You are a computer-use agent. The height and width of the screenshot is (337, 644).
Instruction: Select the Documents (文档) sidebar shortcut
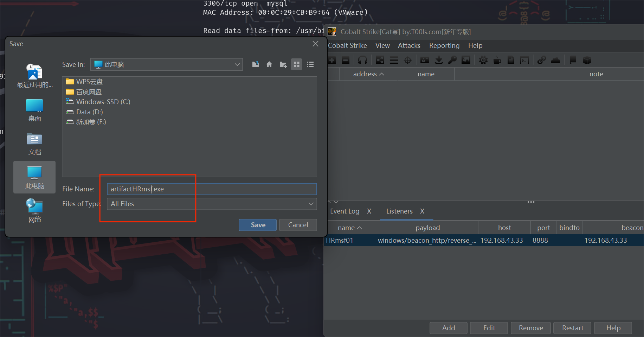point(34,144)
